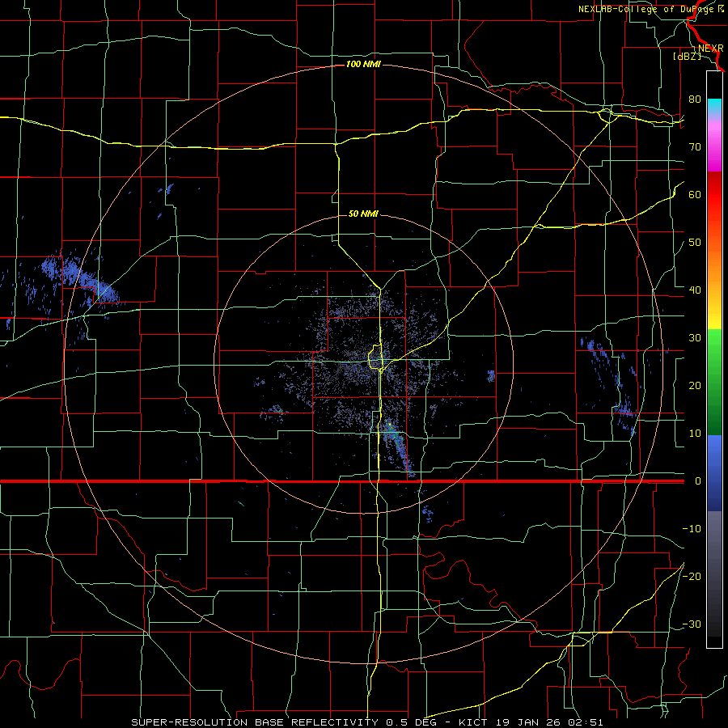
Task: Click the SUPER-RESOLUTION BASE REFLECTIVITY caption text
Action: (254, 722)
